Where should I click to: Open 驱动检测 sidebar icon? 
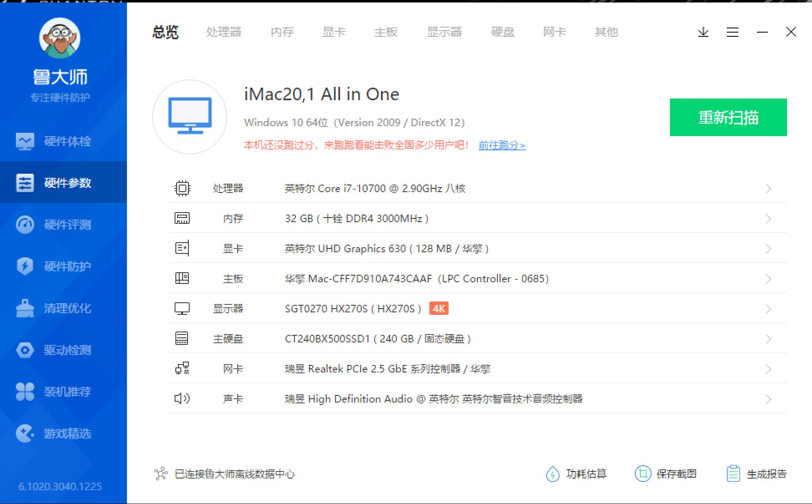[25, 350]
